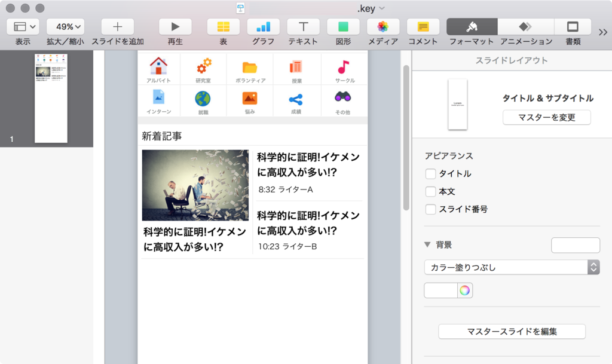Click the タイトル & サブタイトル master name
Image resolution: width=612 pixels, height=364 pixels.
tap(547, 98)
